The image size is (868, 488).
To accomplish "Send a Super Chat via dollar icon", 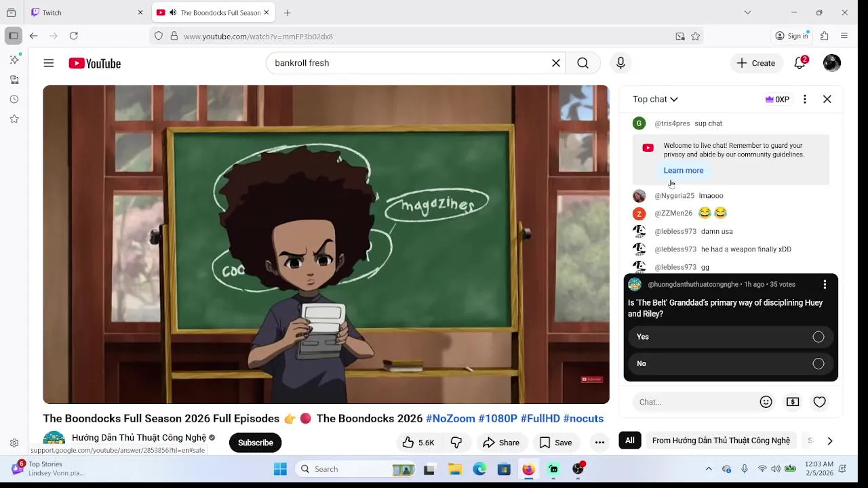I will click(793, 402).
